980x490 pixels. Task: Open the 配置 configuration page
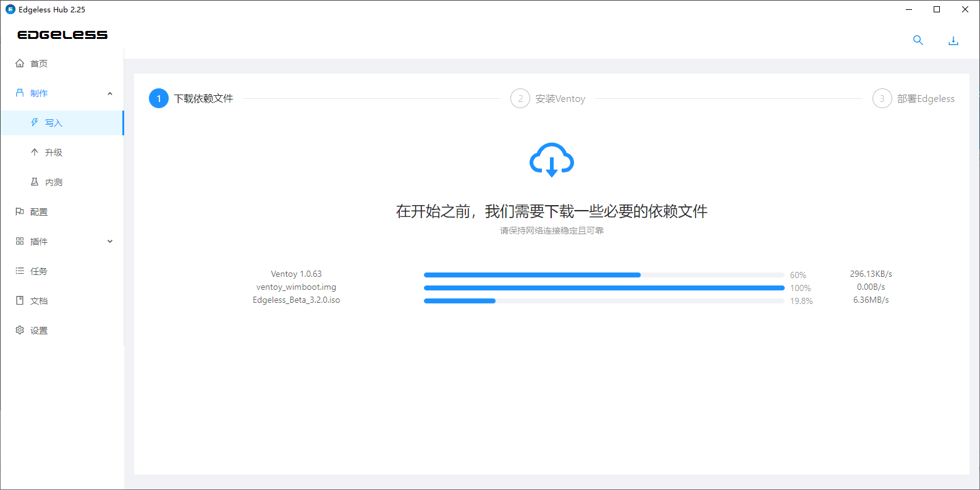62,212
